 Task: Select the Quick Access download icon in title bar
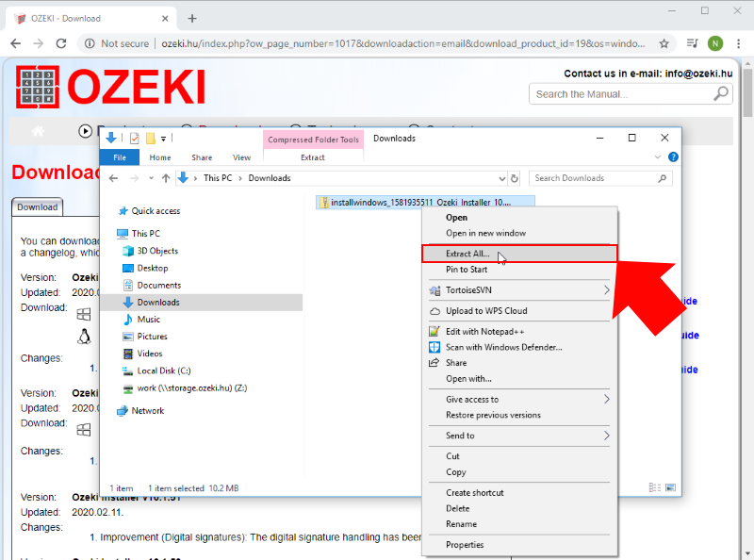[110, 139]
